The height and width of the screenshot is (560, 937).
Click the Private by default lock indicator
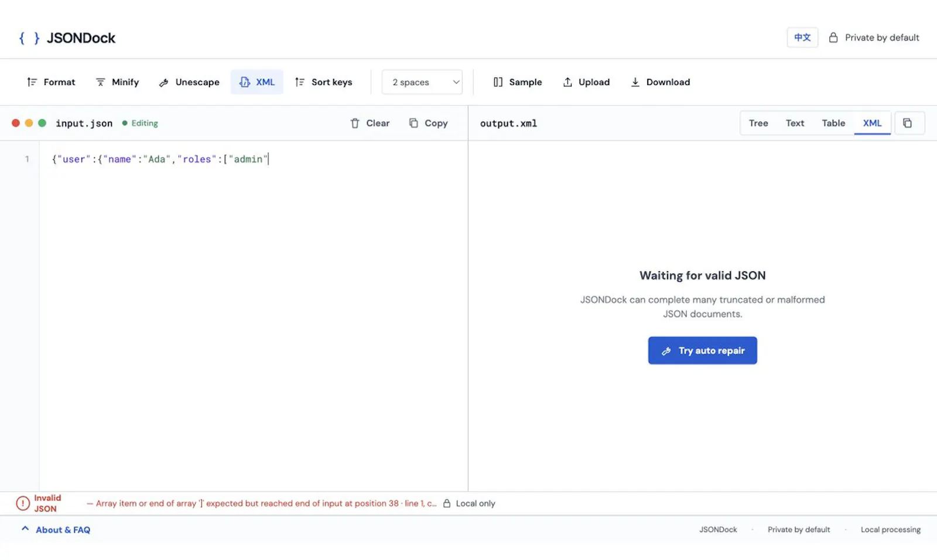874,37
